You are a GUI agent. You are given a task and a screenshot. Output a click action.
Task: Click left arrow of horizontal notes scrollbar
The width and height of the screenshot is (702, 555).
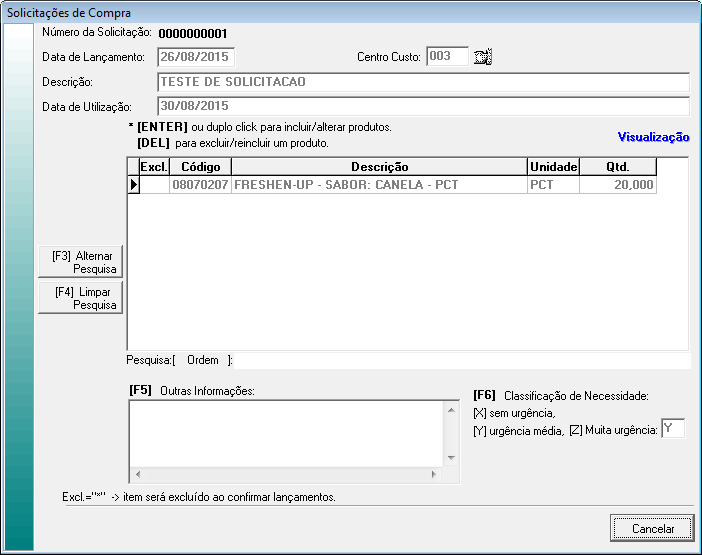[x=137, y=474]
